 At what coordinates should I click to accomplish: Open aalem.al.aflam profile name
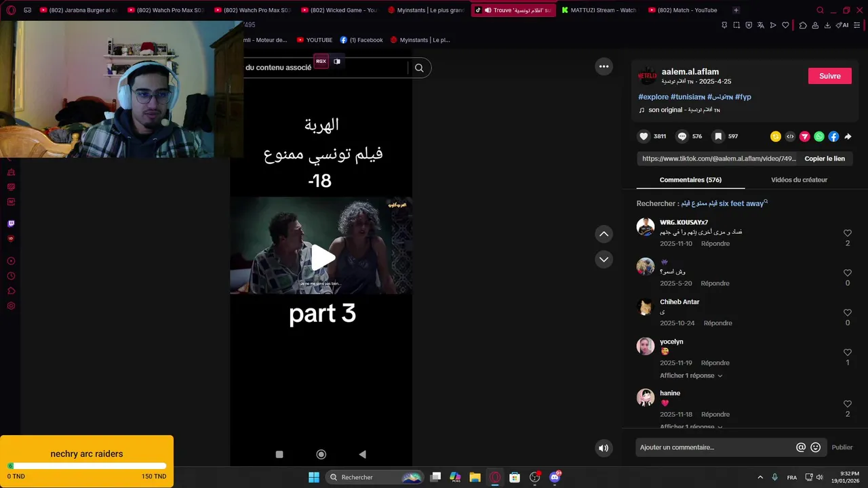click(690, 72)
